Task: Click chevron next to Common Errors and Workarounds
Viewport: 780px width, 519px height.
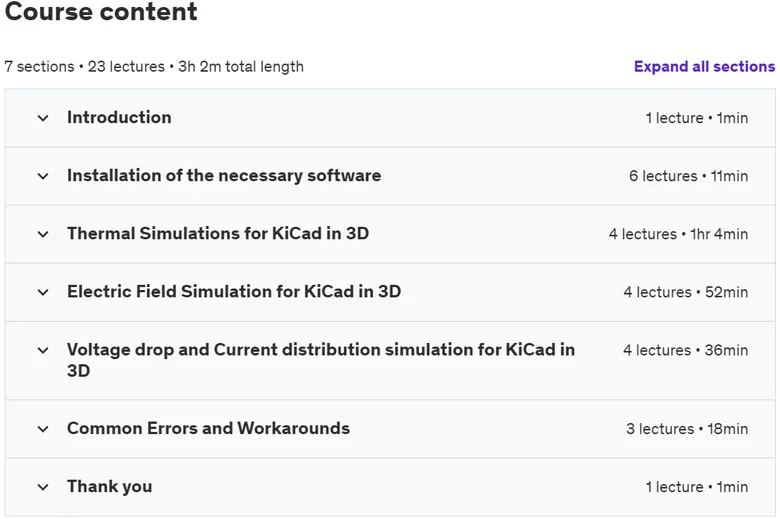Action: click(43, 429)
